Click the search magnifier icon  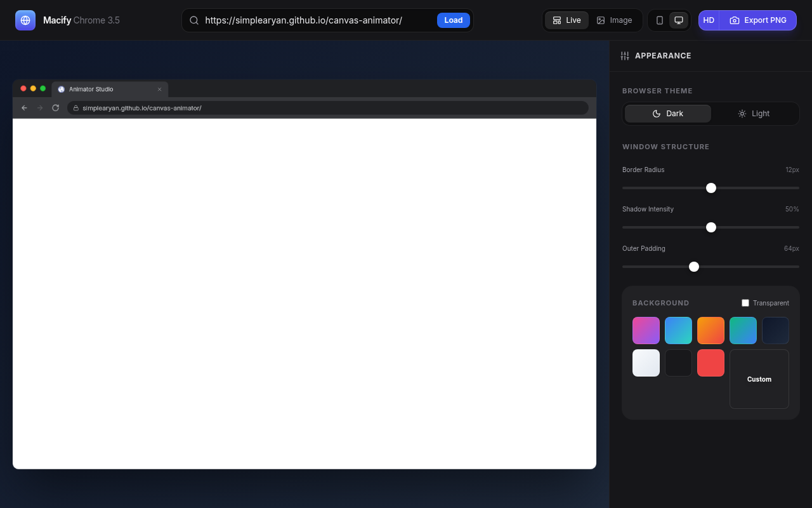click(194, 20)
